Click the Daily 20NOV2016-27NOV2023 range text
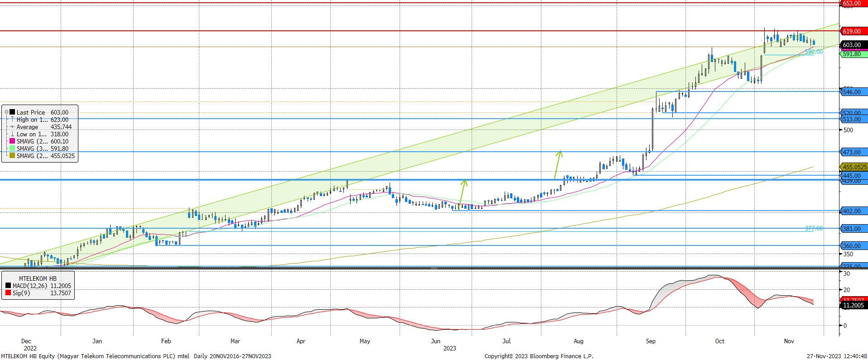The image size is (868, 360). click(x=232, y=356)
